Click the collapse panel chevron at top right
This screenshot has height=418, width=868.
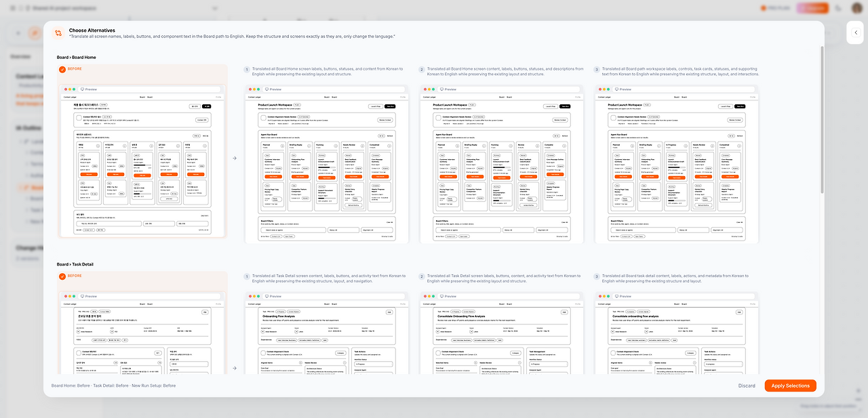pyautogui.click(x=855, y=33)
